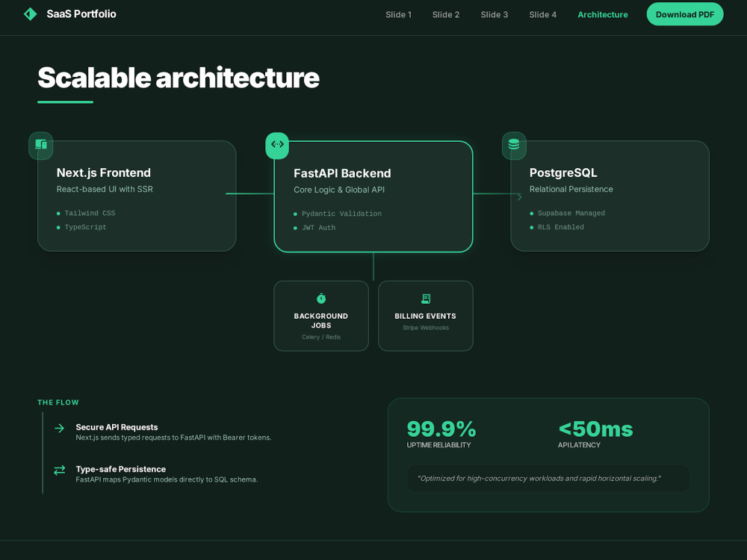This screenshot has width=747, height=560.
Task: Click the Billing Events label
Action: point(426,316)
